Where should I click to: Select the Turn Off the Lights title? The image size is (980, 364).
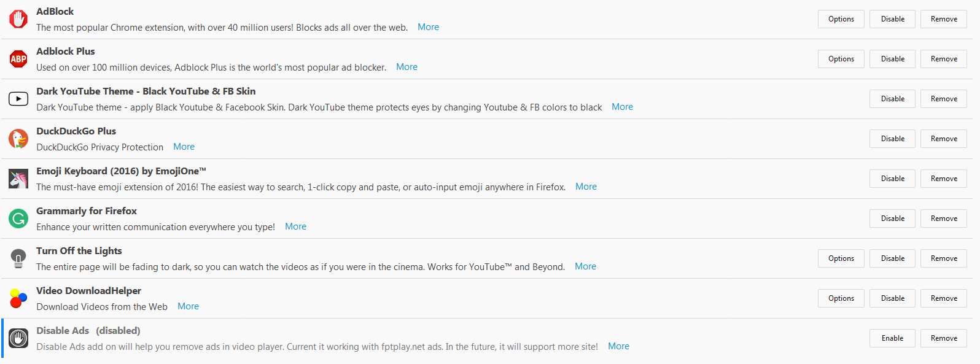click(79, 250)
